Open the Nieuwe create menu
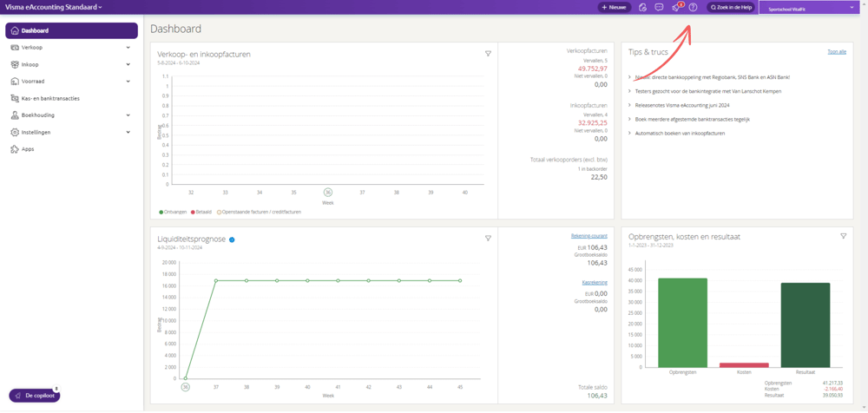868x413 pixels. click(614, 7)
